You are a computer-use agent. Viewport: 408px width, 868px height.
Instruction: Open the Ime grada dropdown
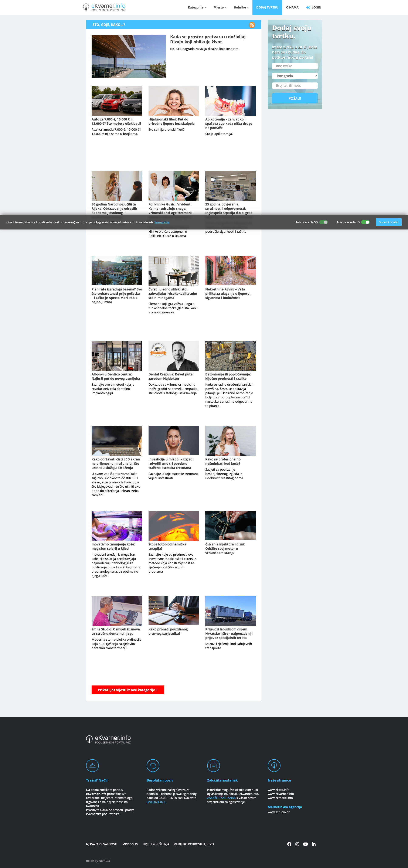coord(295,76)
